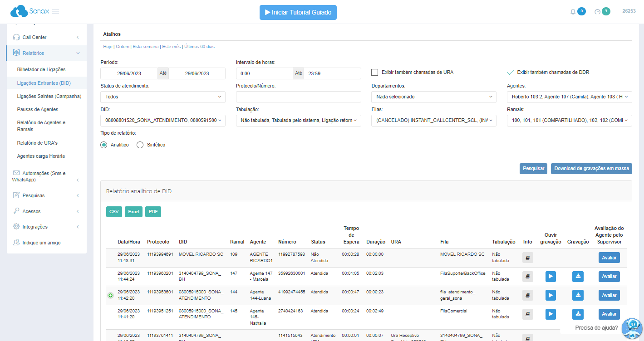Click the notification bell icon
The image size is (644, 341).
(573, 12)
